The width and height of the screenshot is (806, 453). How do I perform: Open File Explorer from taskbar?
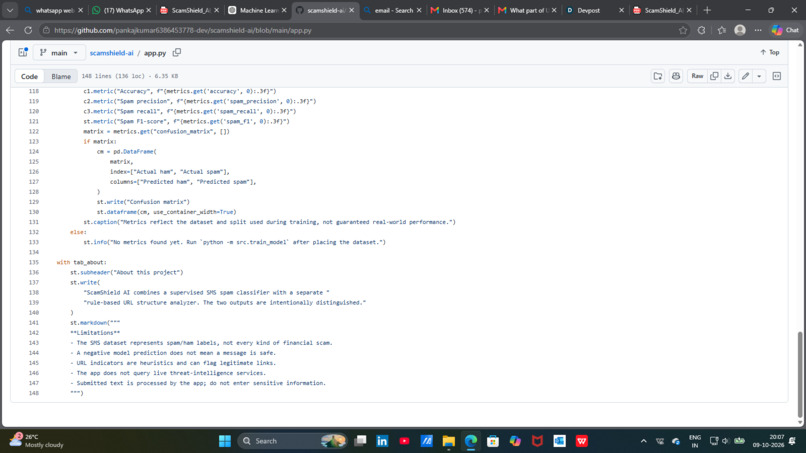(449, 441)
